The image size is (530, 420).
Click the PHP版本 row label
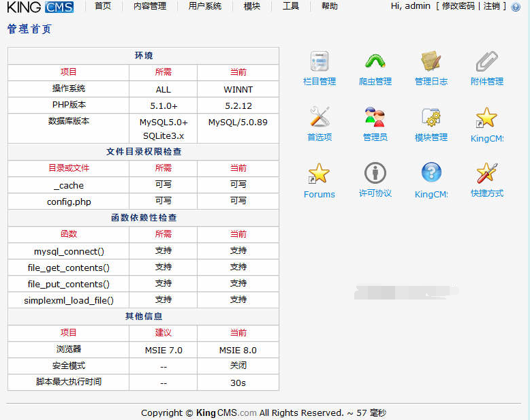coord(69,105)
